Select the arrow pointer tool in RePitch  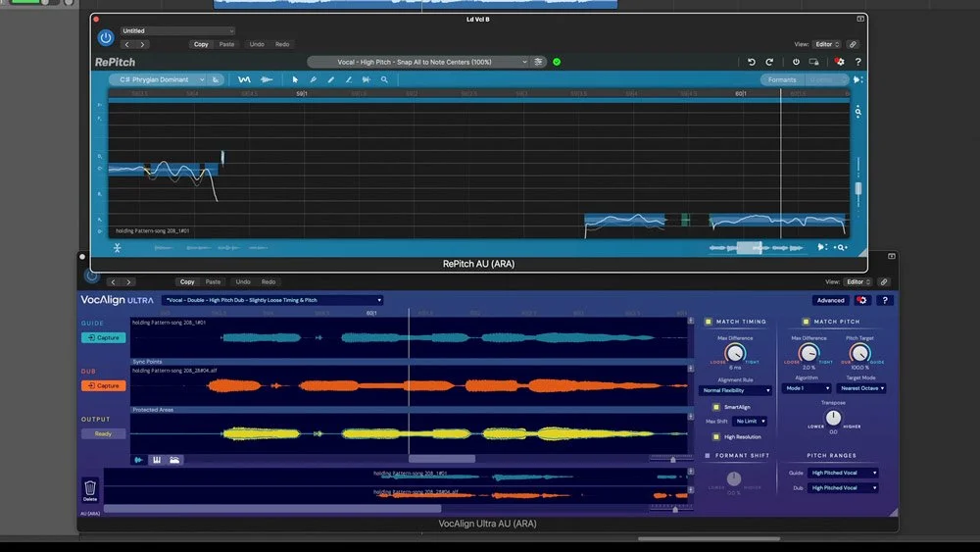click(x=295, y=80)
